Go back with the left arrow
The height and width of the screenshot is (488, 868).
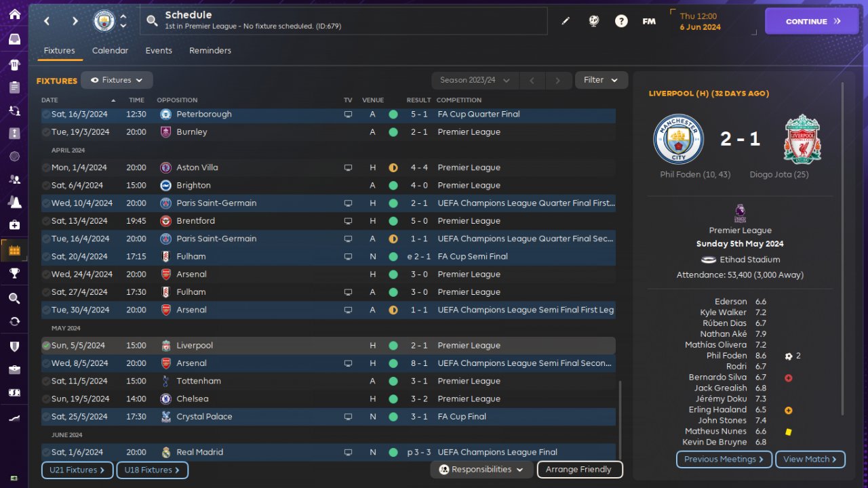(x=47, y=21)
